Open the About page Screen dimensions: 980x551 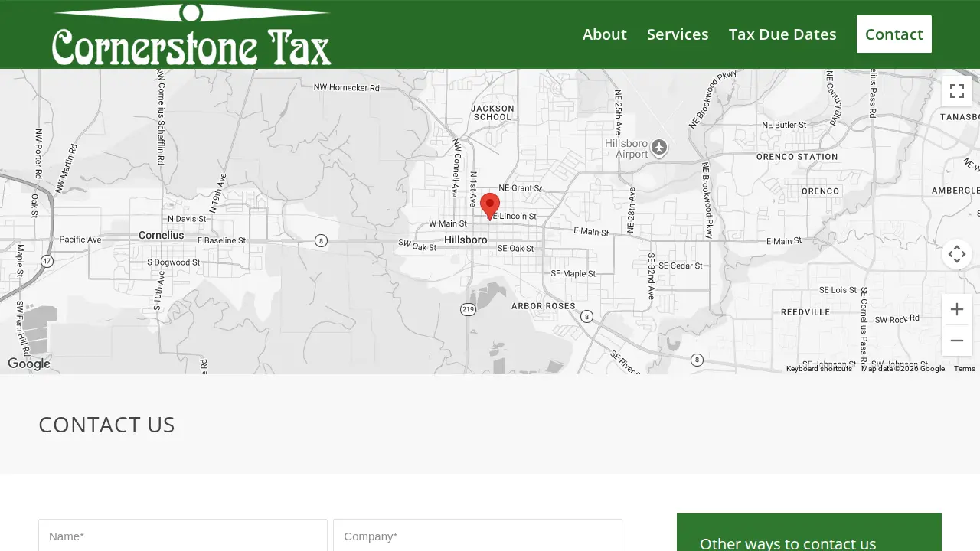point(605,34)
